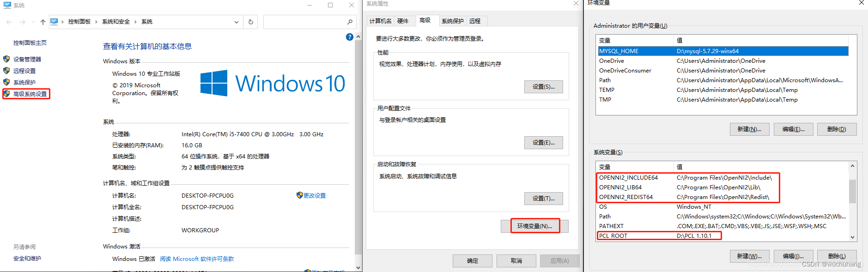Select MYSQL_HOME user variable row

click(x=723, y=51)
